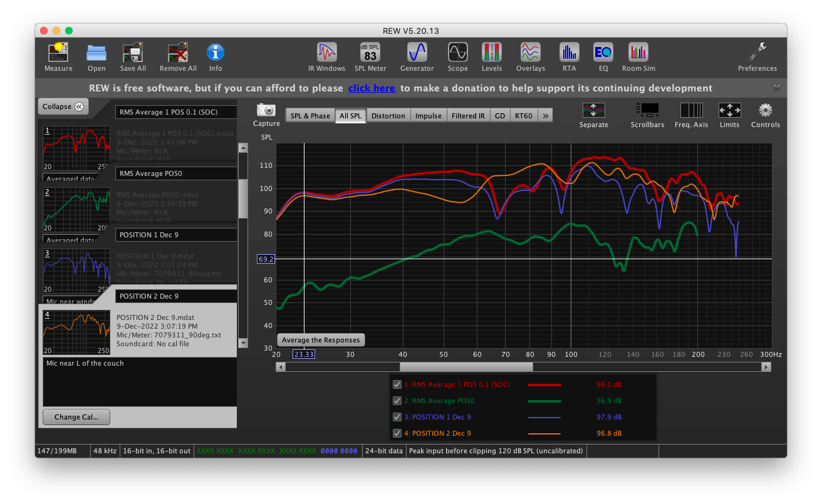
Task: Uncheck RMS Average 1 POS 0.1 (SOC) trace
Action: (x=397, y=384)
